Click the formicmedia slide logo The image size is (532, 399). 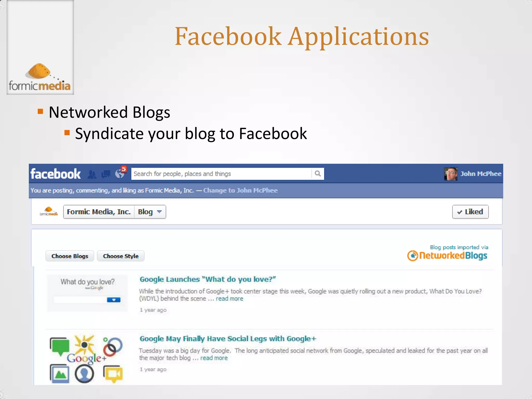pos(40,77)
